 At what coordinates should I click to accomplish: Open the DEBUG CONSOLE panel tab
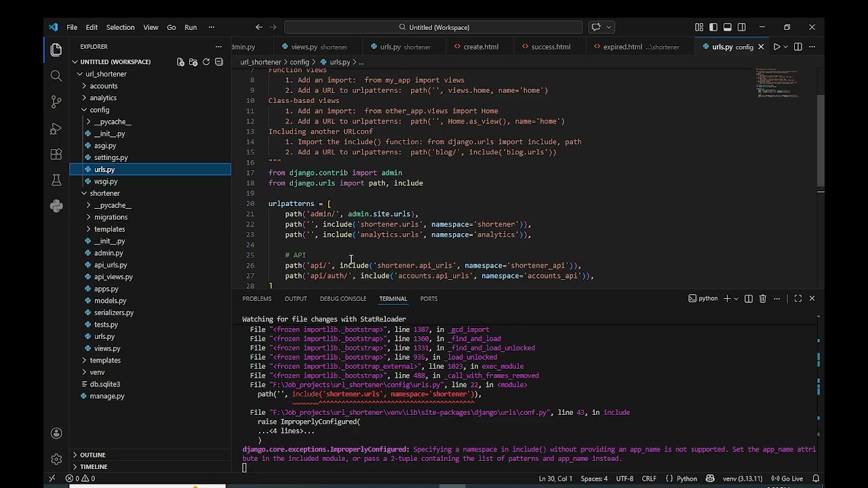[x=343, y=298]
